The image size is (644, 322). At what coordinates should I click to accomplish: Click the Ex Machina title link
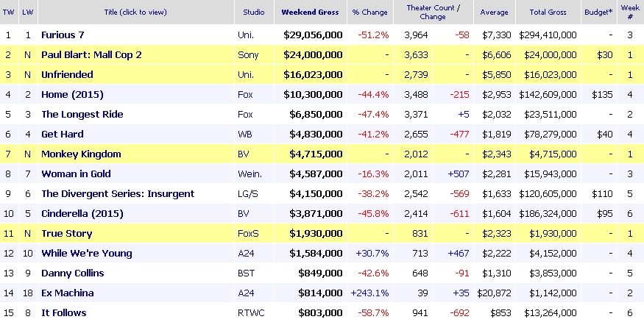pyautogui.click(x=68, y=293)
